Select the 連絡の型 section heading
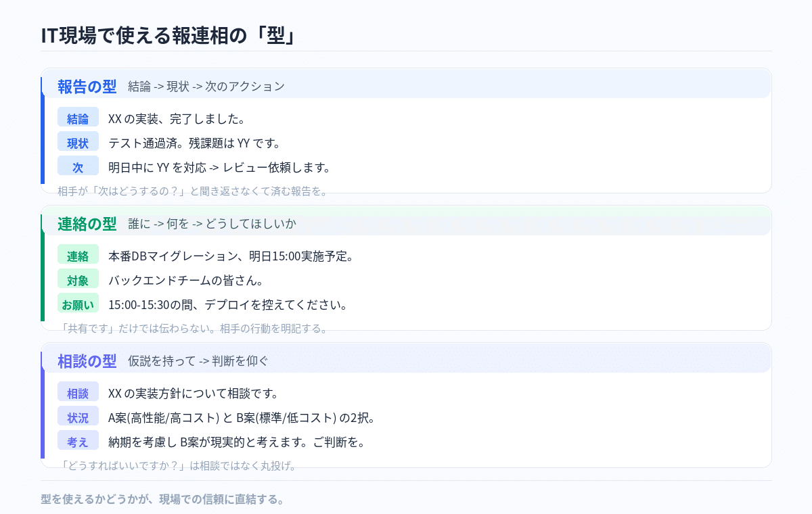The image size is (812, 514). tap(87, 224)
